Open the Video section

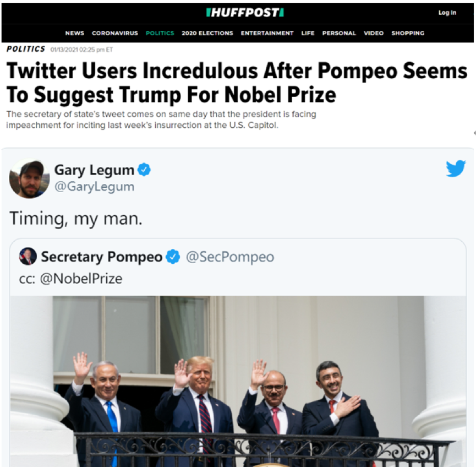click(374, 33)
